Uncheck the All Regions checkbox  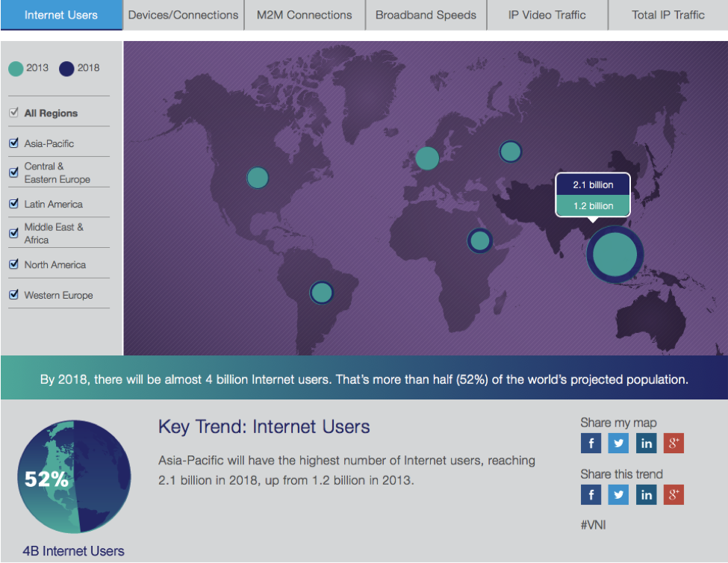(x=15, y=112)
